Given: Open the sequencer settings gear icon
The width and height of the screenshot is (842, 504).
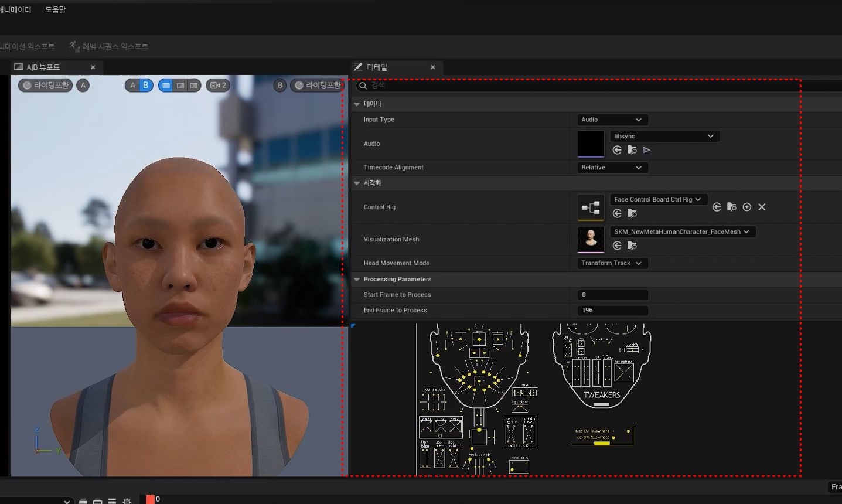Looking at the screenshot, I should [x=127, y=502].
